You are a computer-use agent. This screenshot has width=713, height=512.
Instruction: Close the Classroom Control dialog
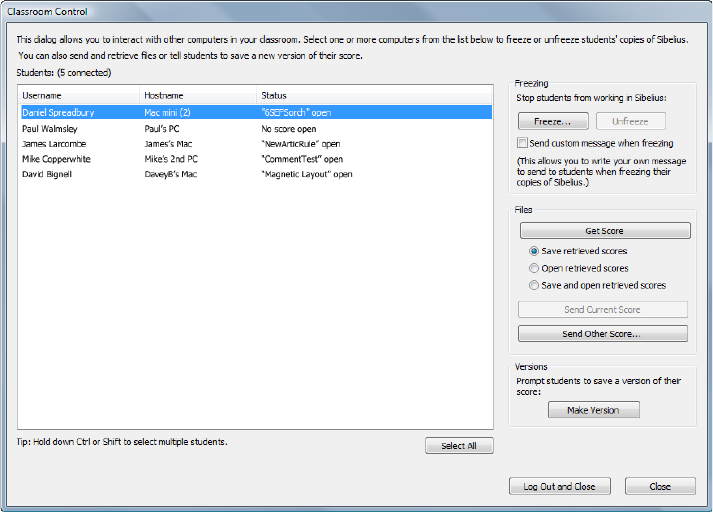[x=660, y=487]
